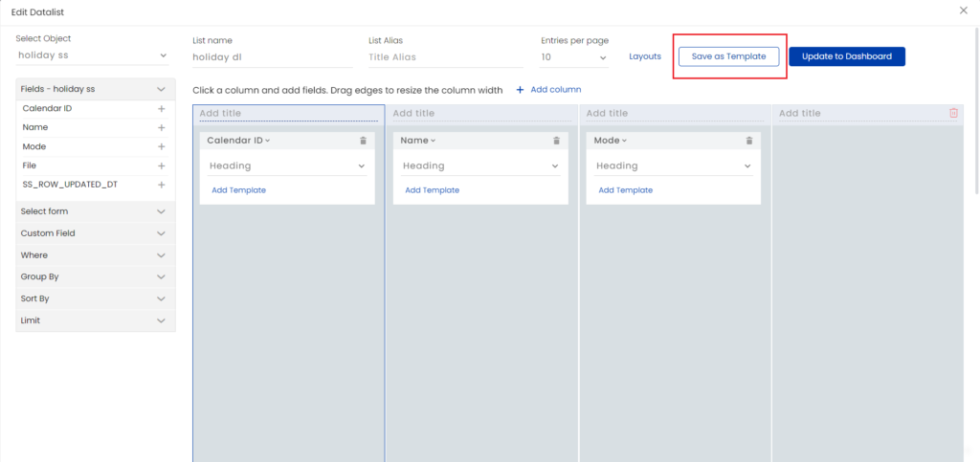Click Save as Template button
The image size is (980, 462).
[728, 56]
